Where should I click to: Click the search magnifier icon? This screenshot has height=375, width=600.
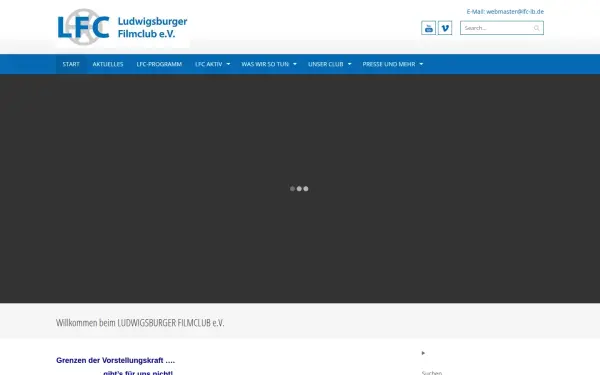536,28
